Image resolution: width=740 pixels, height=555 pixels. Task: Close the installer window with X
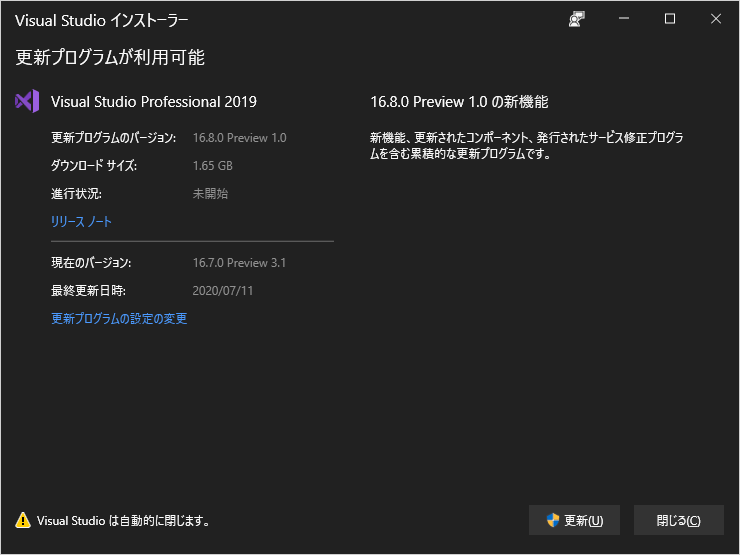[x=716, y=19]
